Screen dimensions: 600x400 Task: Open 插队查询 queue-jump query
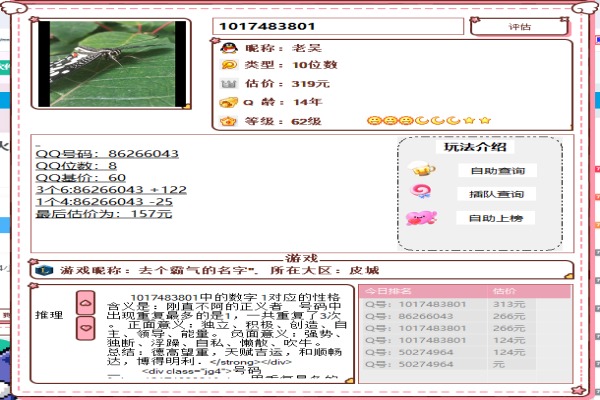pyautogui.click(x=496, y=194)
